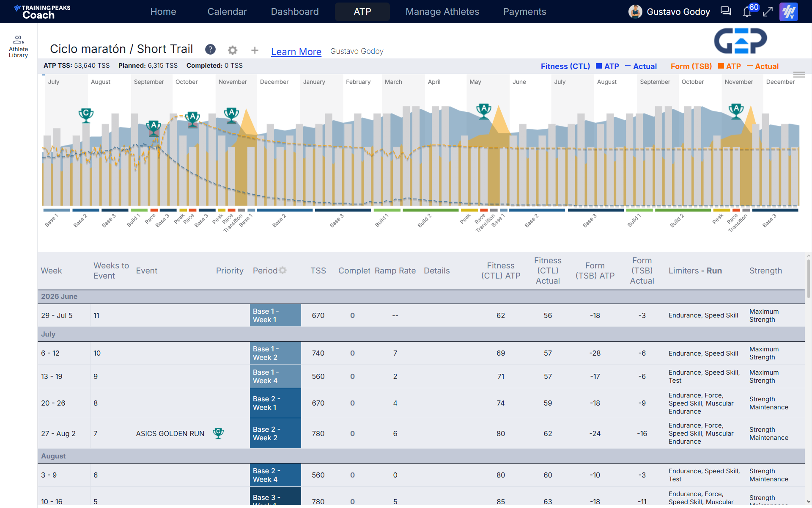Click the July group header row
The width and height of the screenshot is (812, 508).
pyautogui.click(x=421, y=334)
